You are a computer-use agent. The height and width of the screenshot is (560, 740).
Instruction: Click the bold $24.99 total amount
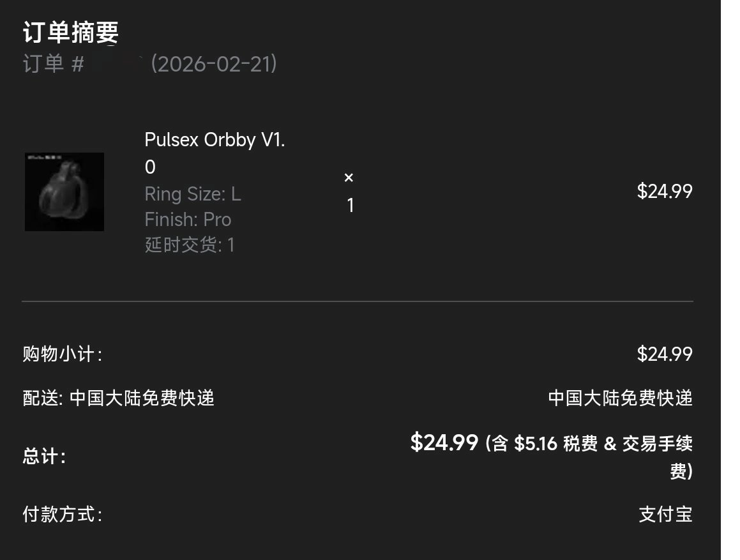[x=444, y=443]
